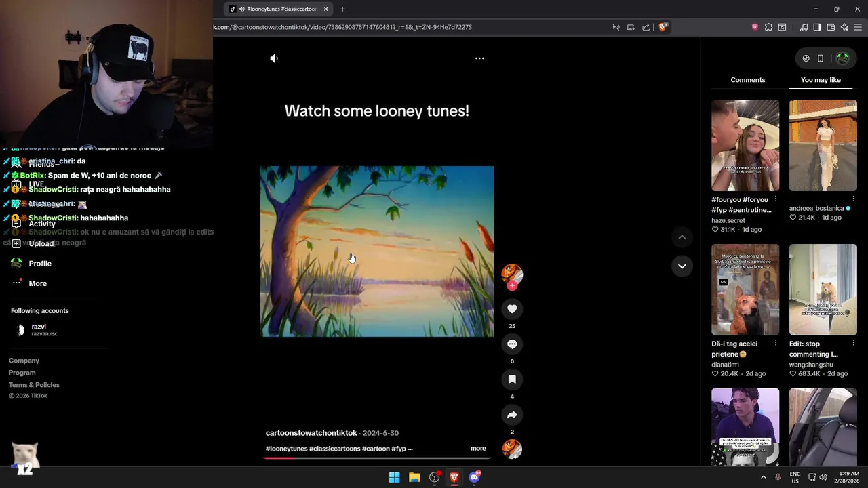Open the pink shield extension icon
This screenshot has width=868, height=488.
755,27
